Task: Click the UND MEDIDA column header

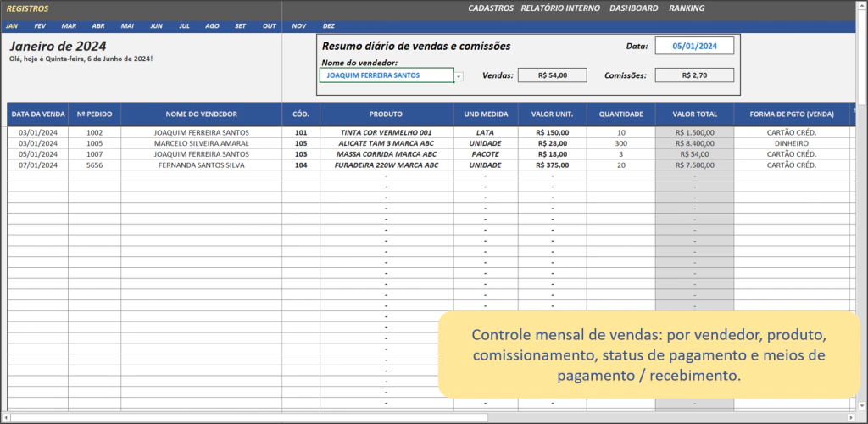Action: point(486,114)
